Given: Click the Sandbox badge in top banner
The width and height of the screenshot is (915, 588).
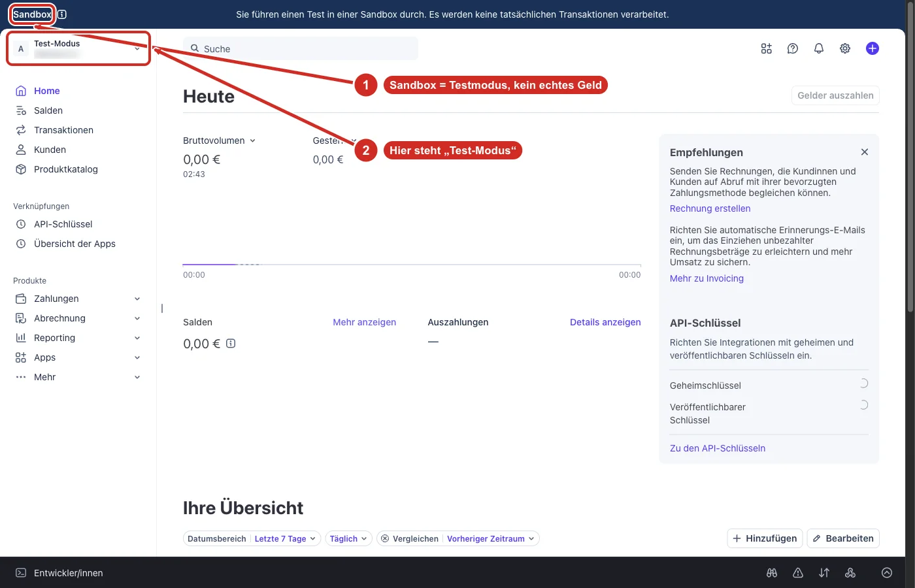Looking at the screenshot, I should click(32, 14).
